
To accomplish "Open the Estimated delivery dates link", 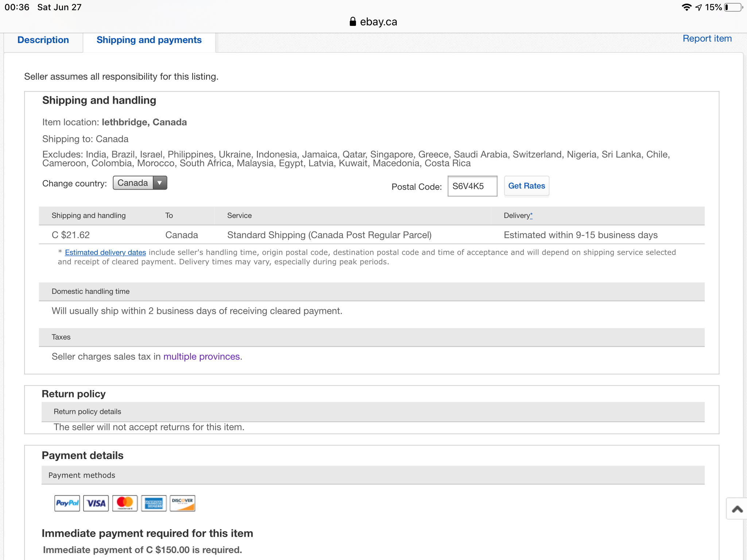I will 105,252.
